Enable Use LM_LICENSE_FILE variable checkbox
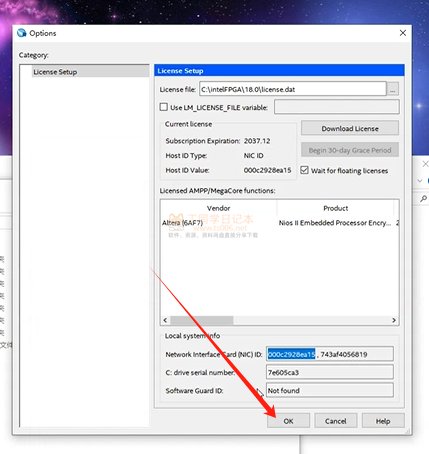 (163, 107)
